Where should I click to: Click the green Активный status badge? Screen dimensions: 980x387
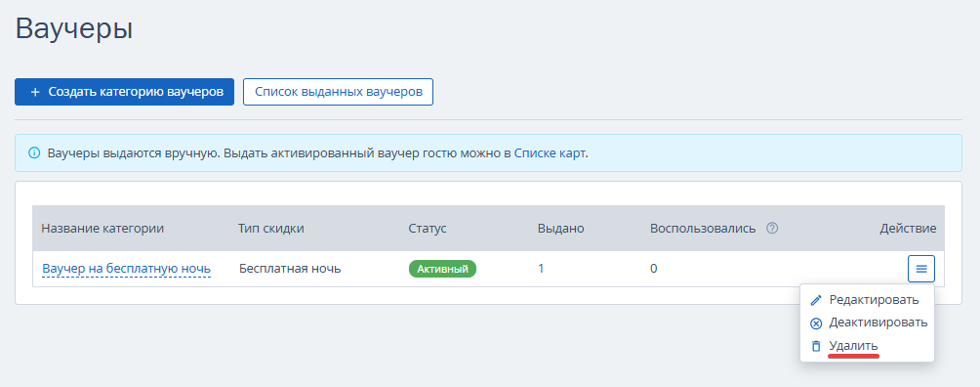coord(442,270)
